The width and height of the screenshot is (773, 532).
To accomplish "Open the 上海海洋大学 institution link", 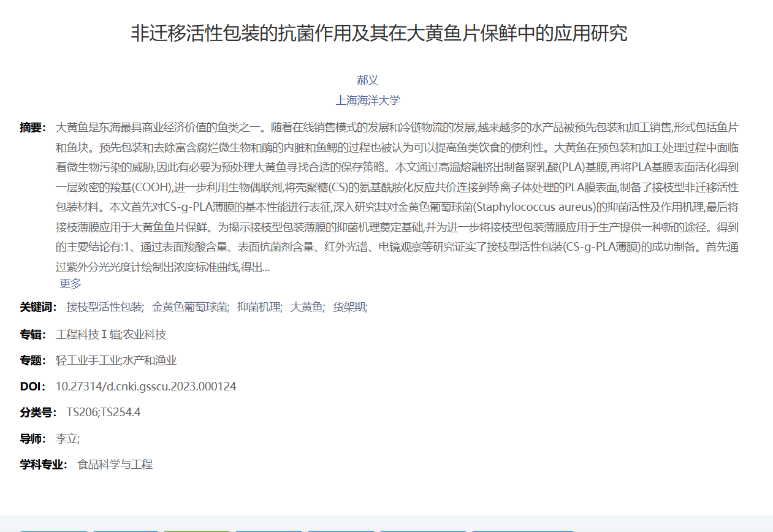I will (368, 101).
